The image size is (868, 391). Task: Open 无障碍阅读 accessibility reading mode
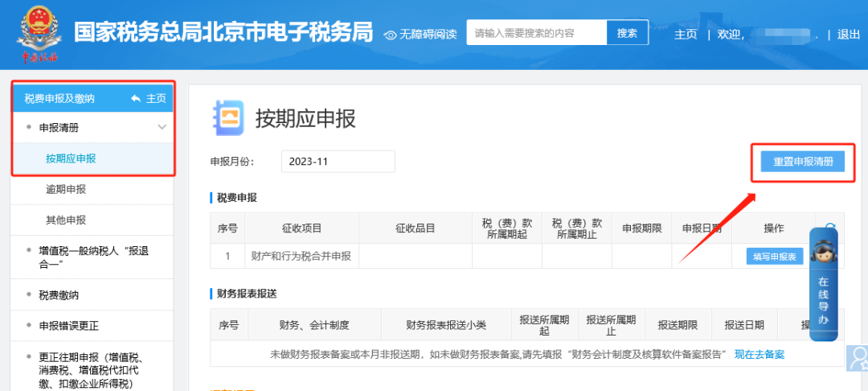point(428,35)
